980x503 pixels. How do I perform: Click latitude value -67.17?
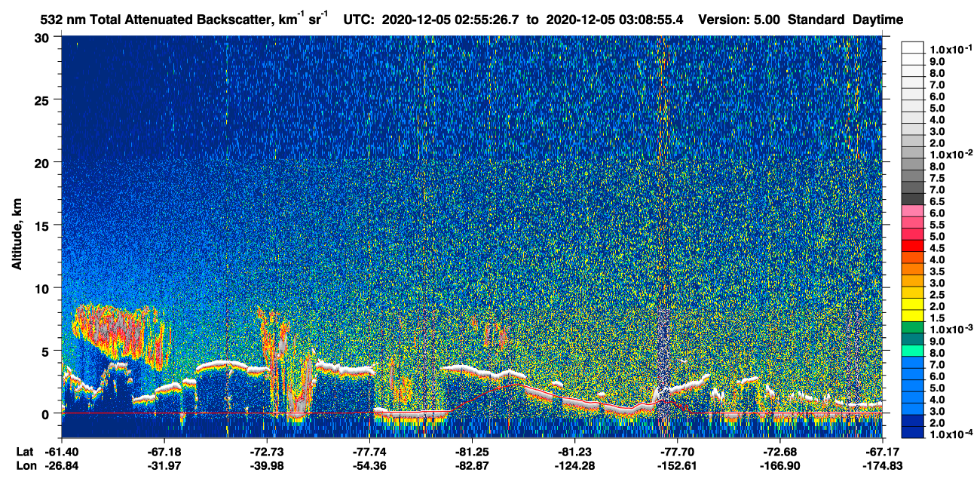[883, 452]
